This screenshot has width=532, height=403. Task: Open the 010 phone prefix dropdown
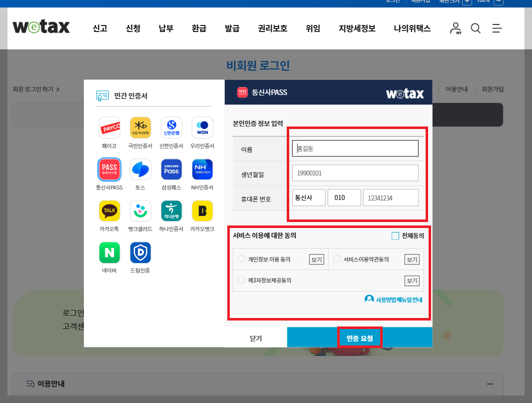pos(344,197)
